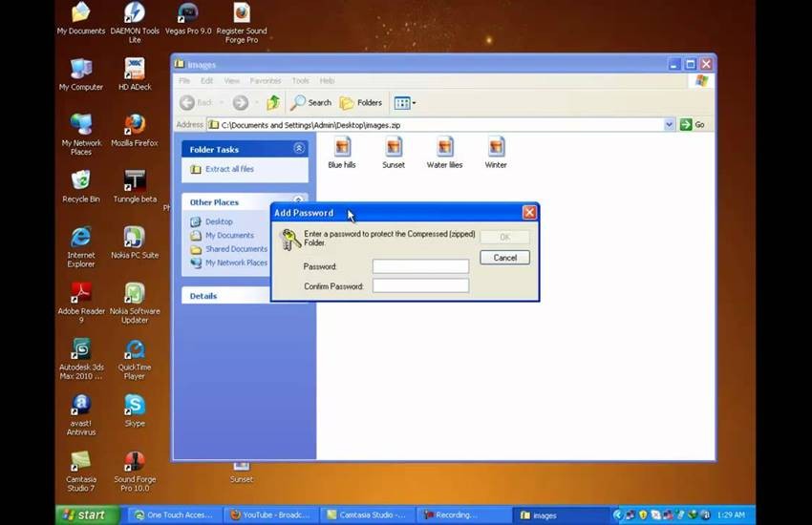
Task: Go to My Documents in Other Places
Action: [229, 235]
